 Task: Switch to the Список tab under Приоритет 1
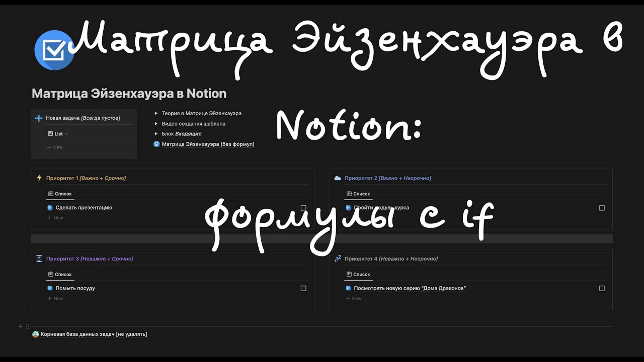(x=60, y=194)
